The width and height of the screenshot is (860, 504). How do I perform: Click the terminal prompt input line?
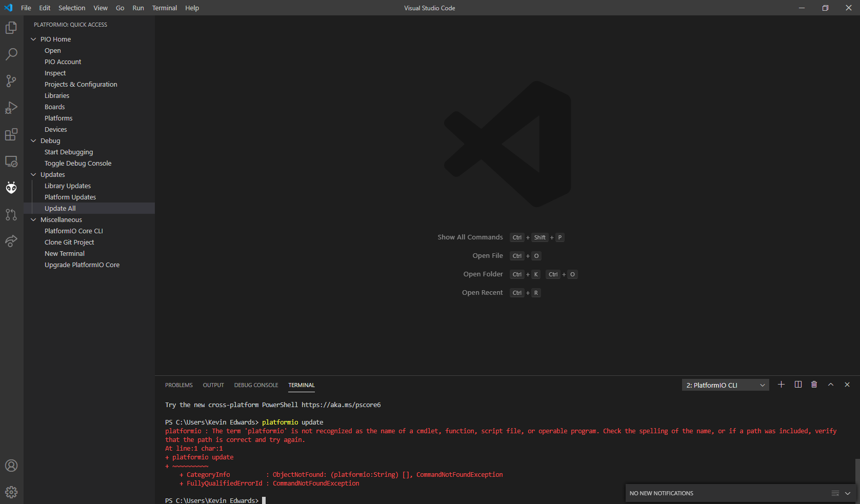click(x=215, y=500)
